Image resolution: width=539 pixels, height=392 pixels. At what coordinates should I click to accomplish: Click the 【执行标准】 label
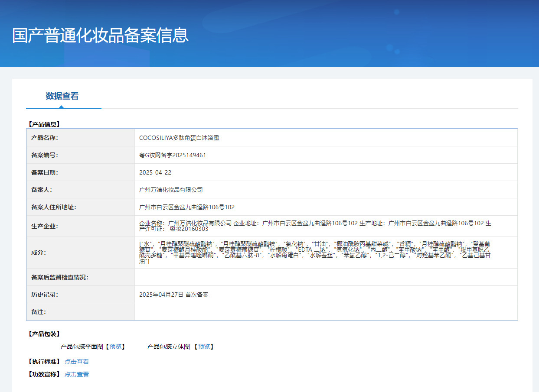(43, 362)
